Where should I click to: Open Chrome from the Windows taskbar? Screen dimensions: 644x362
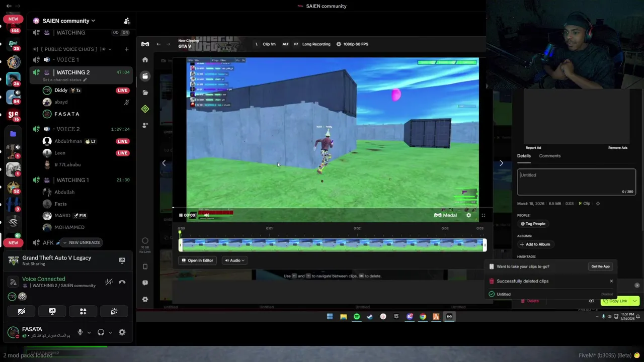point(423,316)
